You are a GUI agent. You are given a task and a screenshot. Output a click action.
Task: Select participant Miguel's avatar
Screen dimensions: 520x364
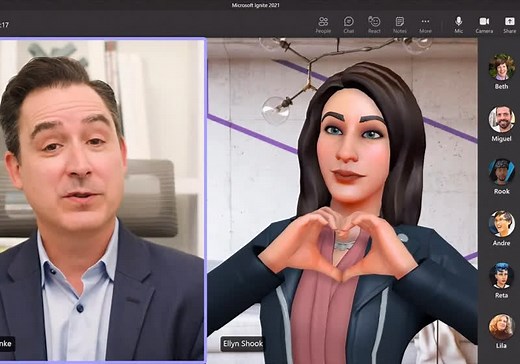tap(501, 119)
